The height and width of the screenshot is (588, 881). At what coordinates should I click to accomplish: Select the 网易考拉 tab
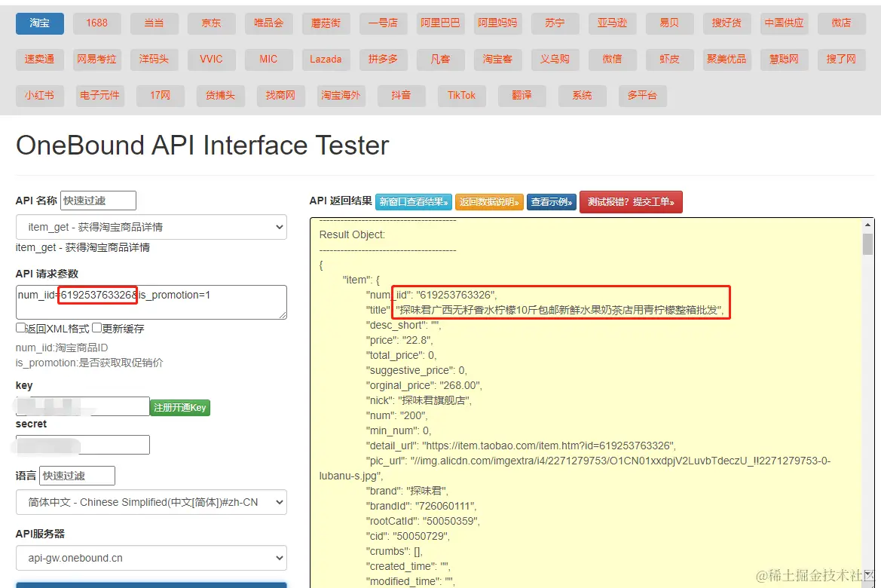(x=96, y=59)
